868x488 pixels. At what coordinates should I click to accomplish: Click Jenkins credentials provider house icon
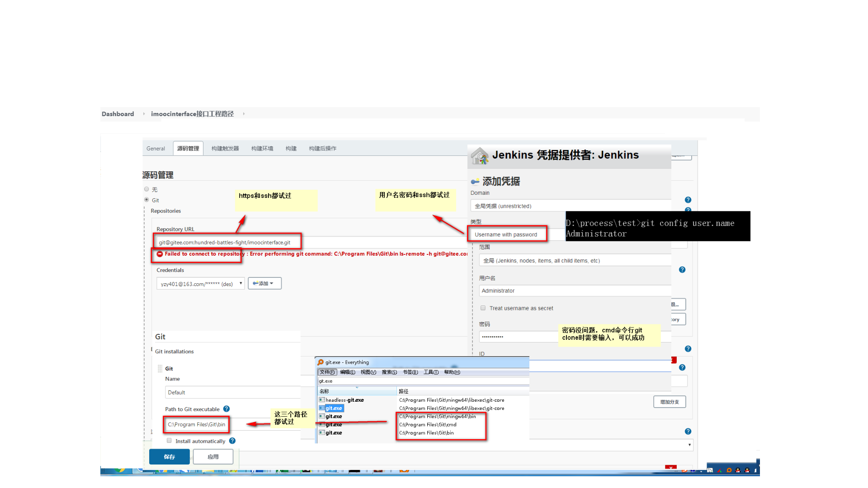click(480, 156)
